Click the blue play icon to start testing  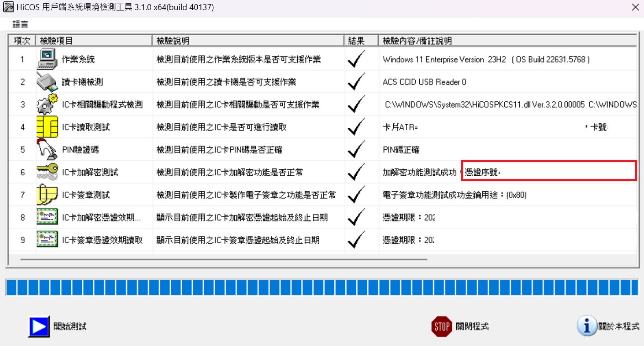pyautogui.click(x=39, y=326)
